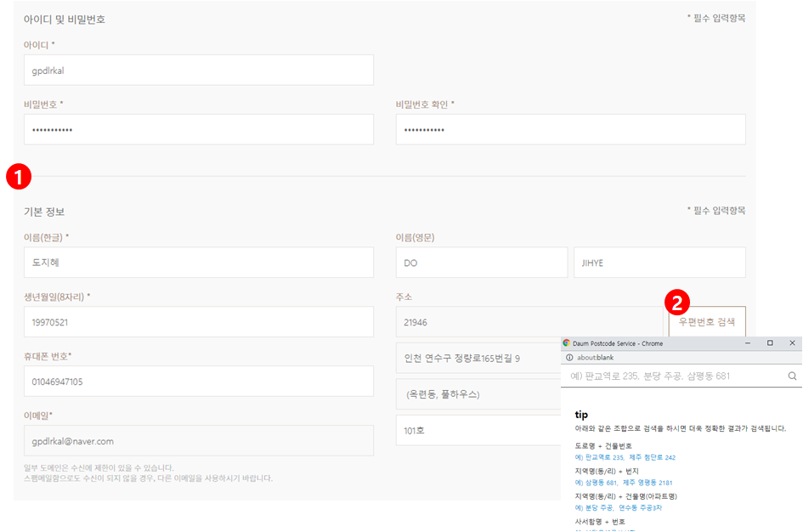803x532 pixels.
Task: Click the 생년월일(8자리) label
Action: point(57,297)
